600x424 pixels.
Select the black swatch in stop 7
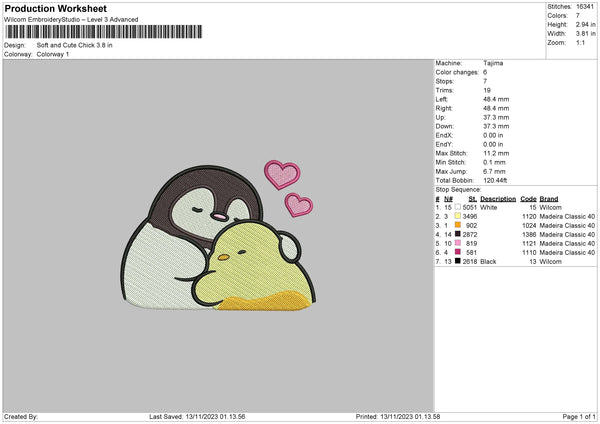tap(458, 261)
